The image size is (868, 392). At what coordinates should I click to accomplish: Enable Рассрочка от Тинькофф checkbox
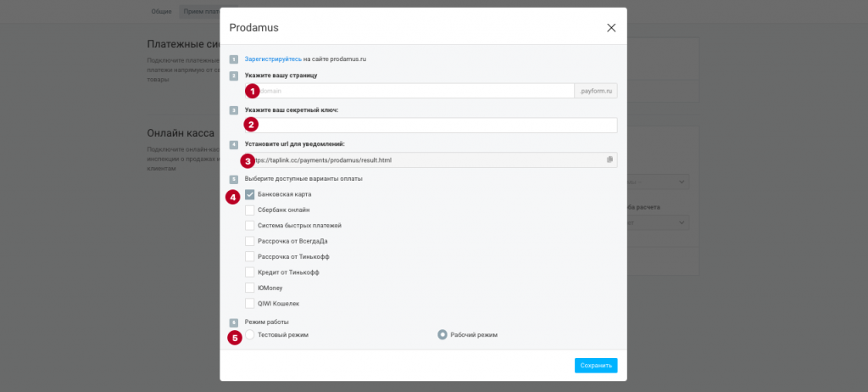tap(250, 256)
